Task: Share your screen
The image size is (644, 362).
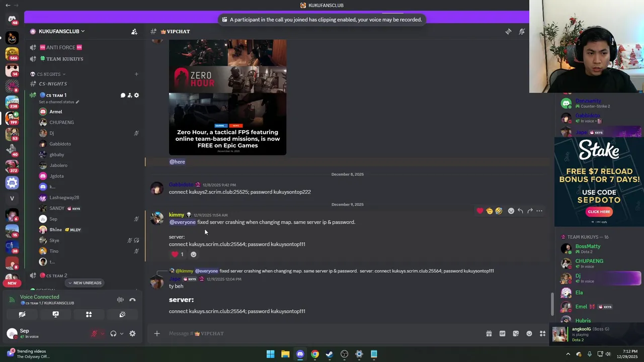Action: coord(55,314)
